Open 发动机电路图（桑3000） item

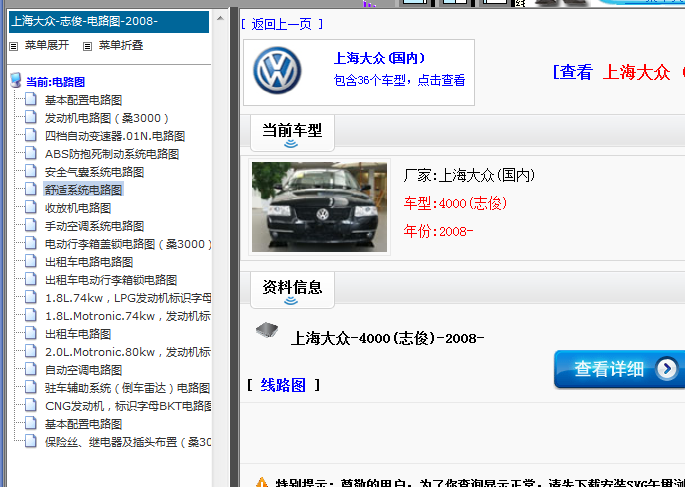[107, 118]
